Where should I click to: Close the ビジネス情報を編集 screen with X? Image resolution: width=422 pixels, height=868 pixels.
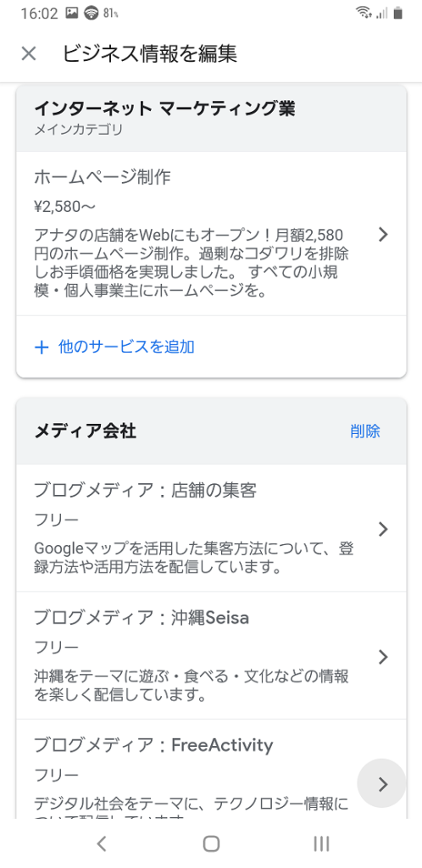pos(29,53)
